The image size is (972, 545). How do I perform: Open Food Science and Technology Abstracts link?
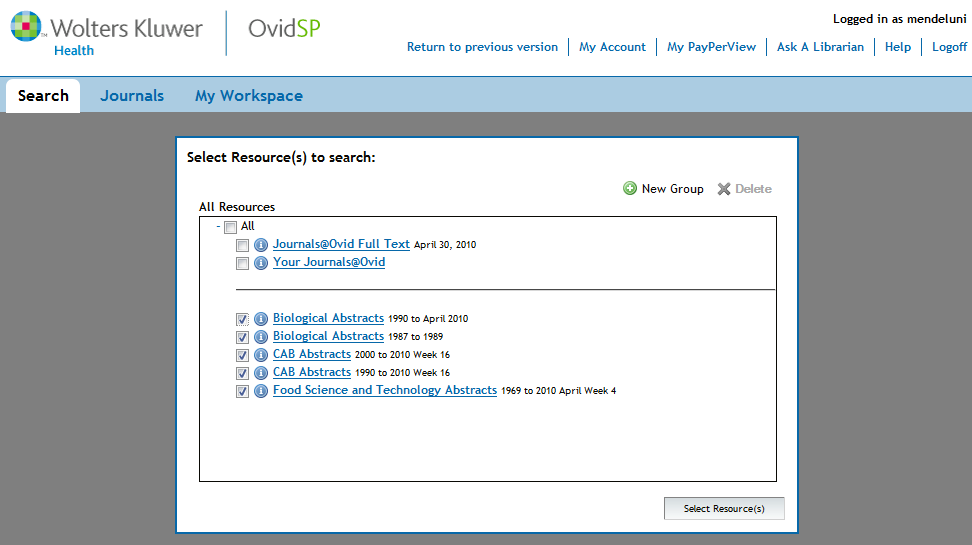click(384, 390)
